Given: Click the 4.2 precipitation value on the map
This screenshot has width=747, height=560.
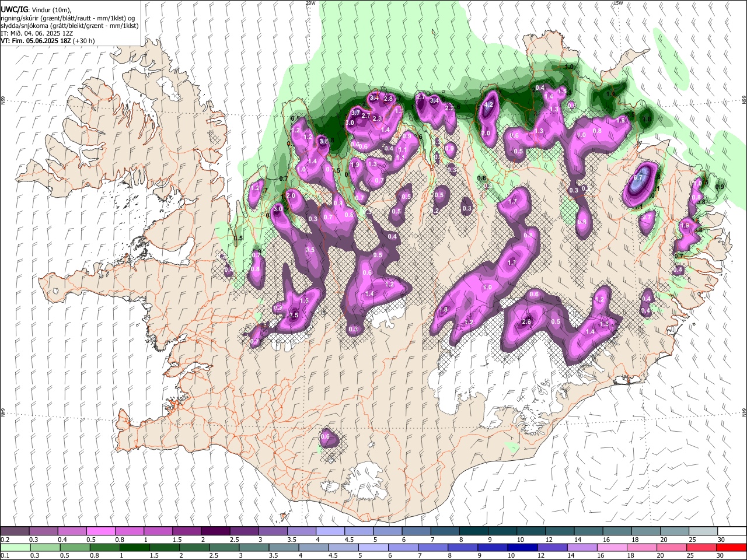Looking at the screenshot, I should (490, 105).
